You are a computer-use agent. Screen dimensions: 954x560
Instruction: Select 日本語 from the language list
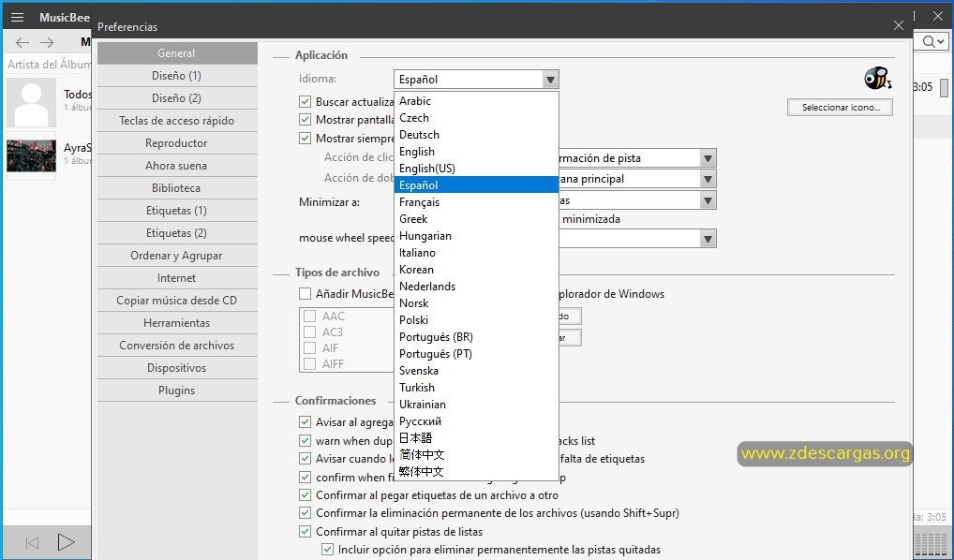tap(476, 437)
